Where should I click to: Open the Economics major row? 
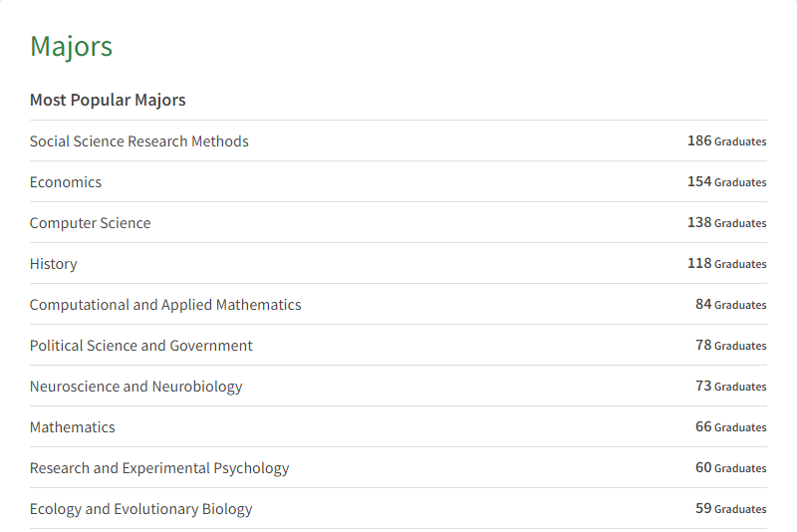point(66,182)
